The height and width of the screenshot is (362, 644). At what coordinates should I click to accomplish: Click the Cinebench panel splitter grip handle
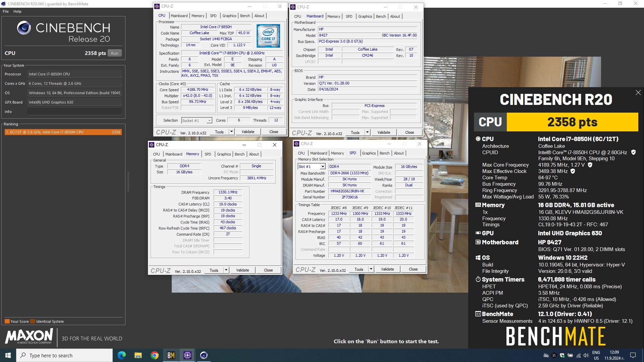[x=128, y=181]
